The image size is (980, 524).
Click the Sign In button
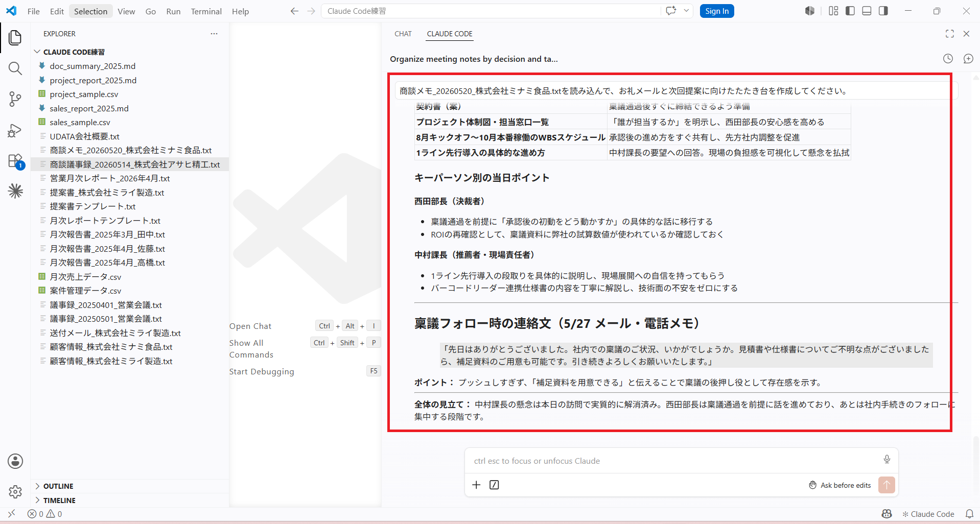[717, 11]
